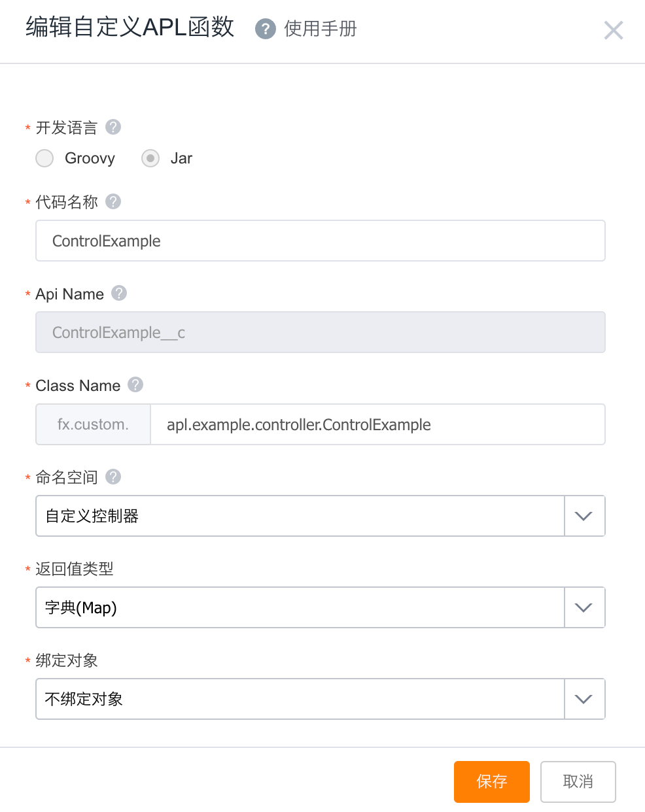Click help icon beside Api Name label
This screenshot has height=812, width=645.
(x=119, y=293)
